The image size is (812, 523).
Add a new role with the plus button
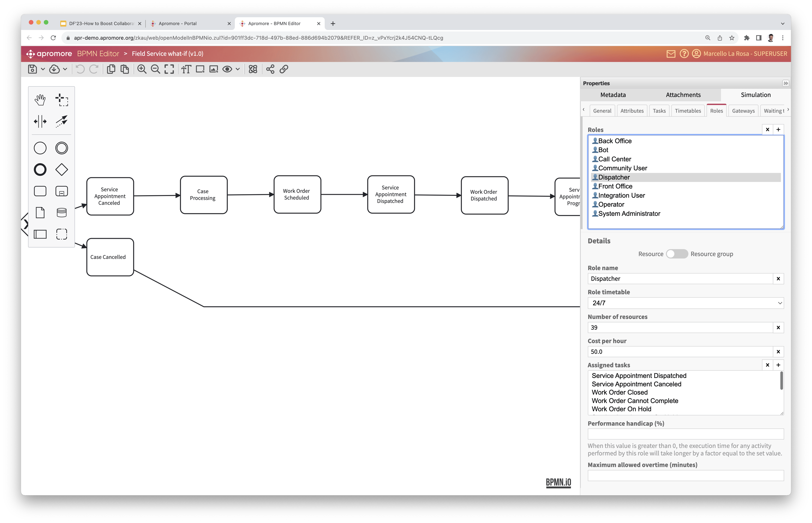tap(779, 129)
